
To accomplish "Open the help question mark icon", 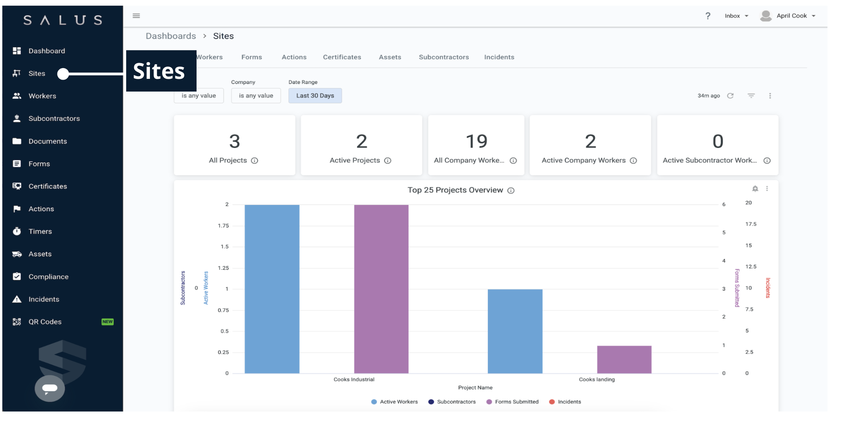I will click(x=708, y=16).
